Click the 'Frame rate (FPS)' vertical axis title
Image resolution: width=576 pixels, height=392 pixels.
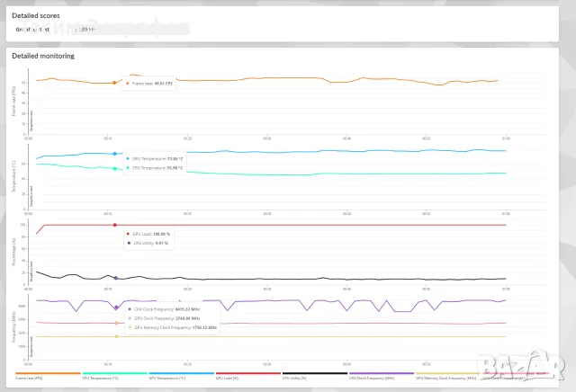(14, 102)
